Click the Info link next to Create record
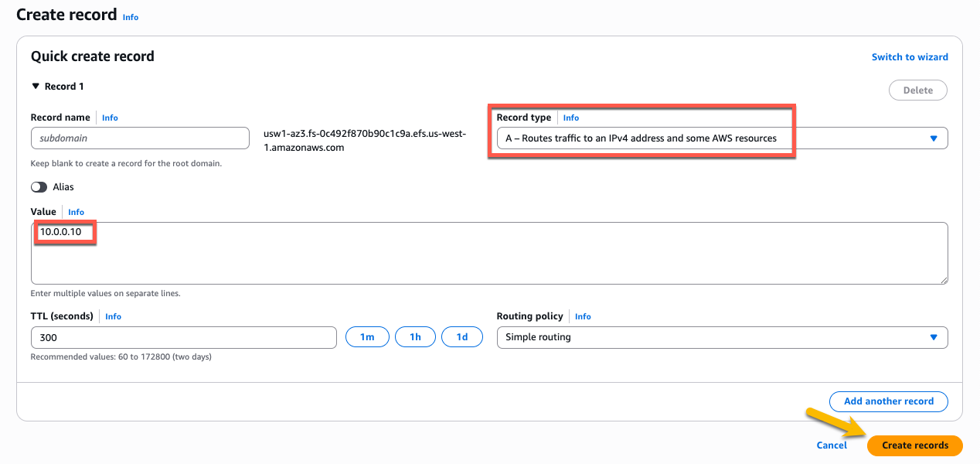The width and height of the screenshot is (980, 464). pyautogui.click(x=130, y=16)
